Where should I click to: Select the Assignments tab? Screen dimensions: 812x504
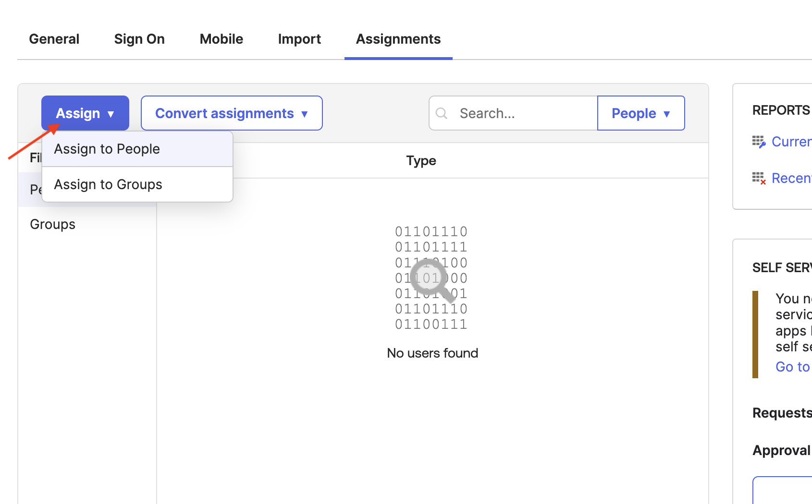point(398,39)
